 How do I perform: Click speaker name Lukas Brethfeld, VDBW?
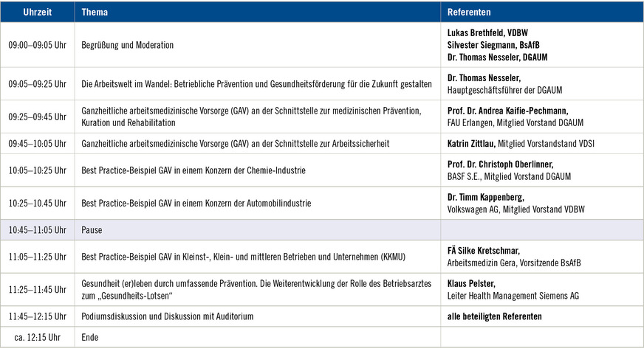pyautogui.click(x=490, y=33)
